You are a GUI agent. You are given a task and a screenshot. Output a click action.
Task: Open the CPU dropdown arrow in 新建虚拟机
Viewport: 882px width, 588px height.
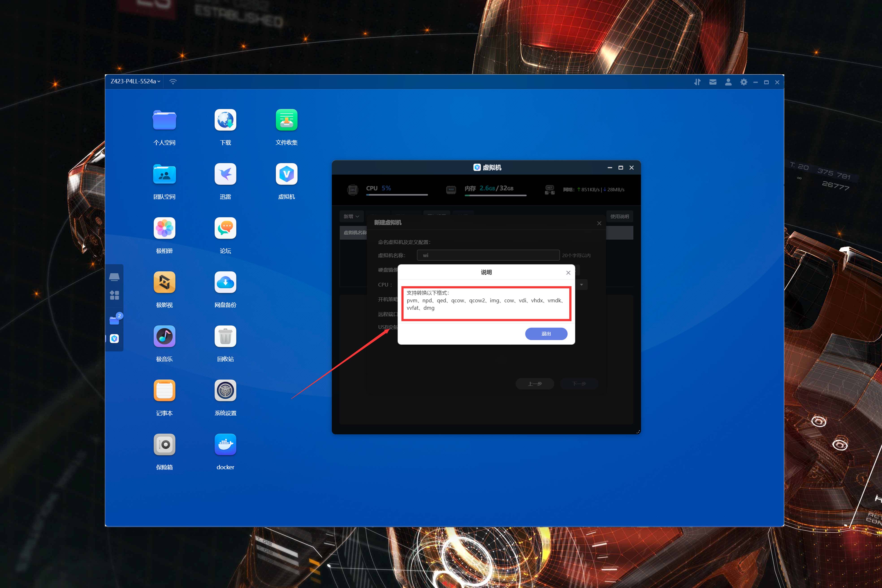coord(582,285)
